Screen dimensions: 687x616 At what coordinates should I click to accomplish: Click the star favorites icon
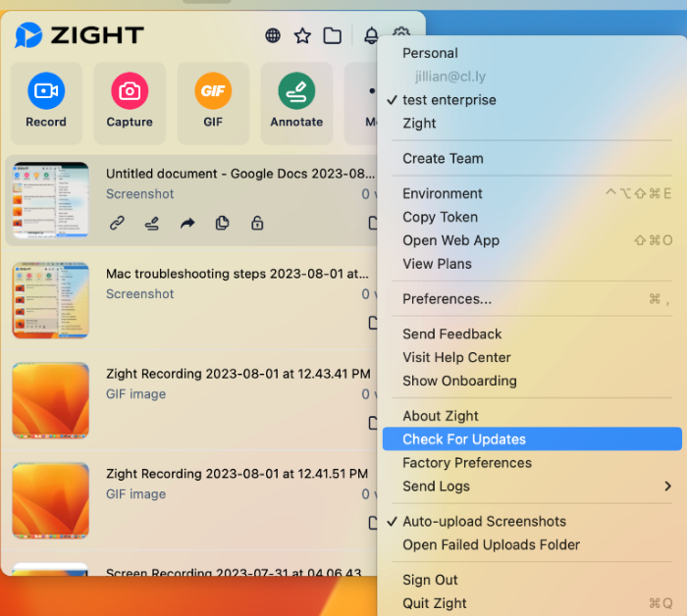(302, 35)
